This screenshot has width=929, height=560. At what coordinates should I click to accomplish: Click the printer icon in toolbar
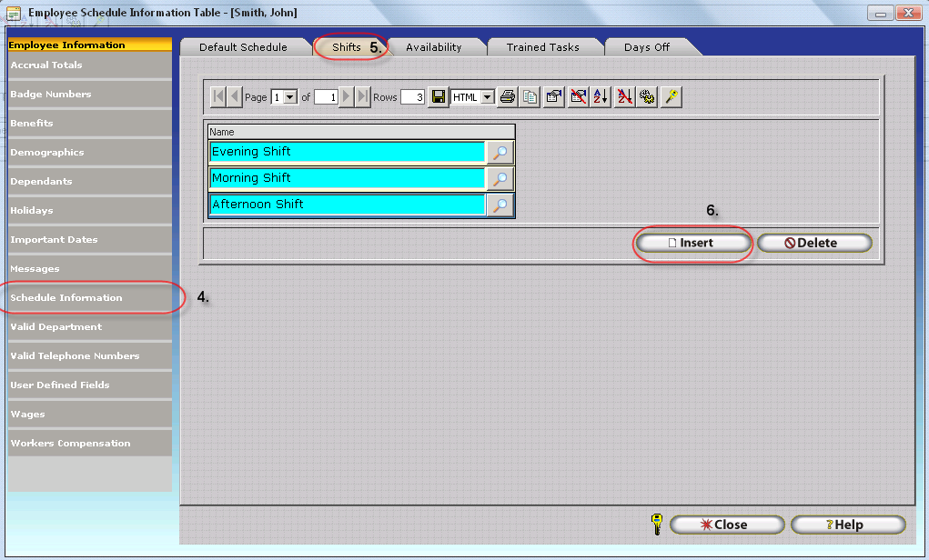508,97
